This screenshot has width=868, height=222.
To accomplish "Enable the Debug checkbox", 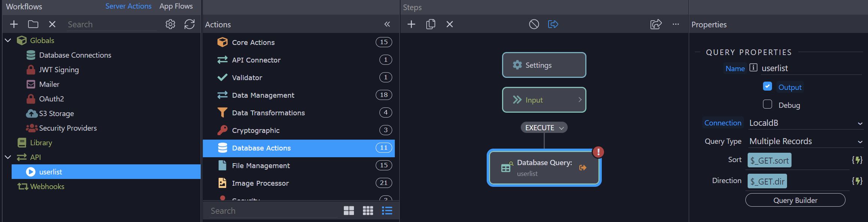I will click(x=768, y=104).
